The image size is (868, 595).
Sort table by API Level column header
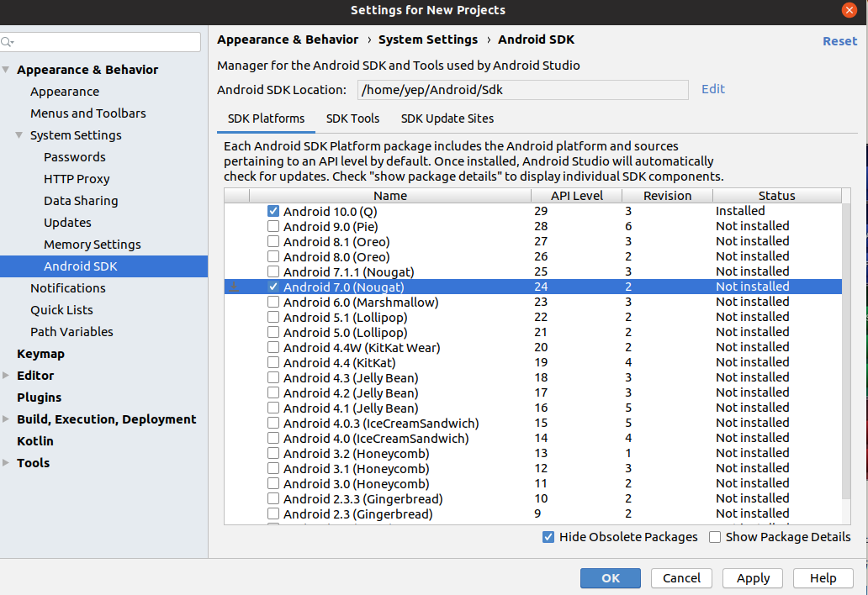click(x=576, y=196)
